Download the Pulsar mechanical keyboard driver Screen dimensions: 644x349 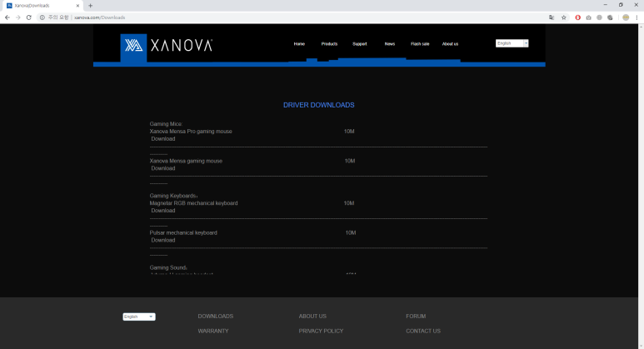click(163, 240)
